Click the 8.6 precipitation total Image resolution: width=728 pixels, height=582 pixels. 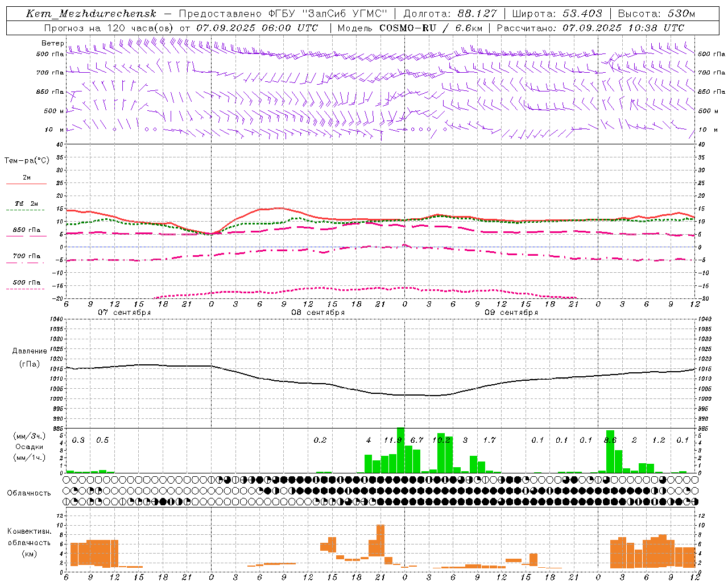(x=610, y=440)
